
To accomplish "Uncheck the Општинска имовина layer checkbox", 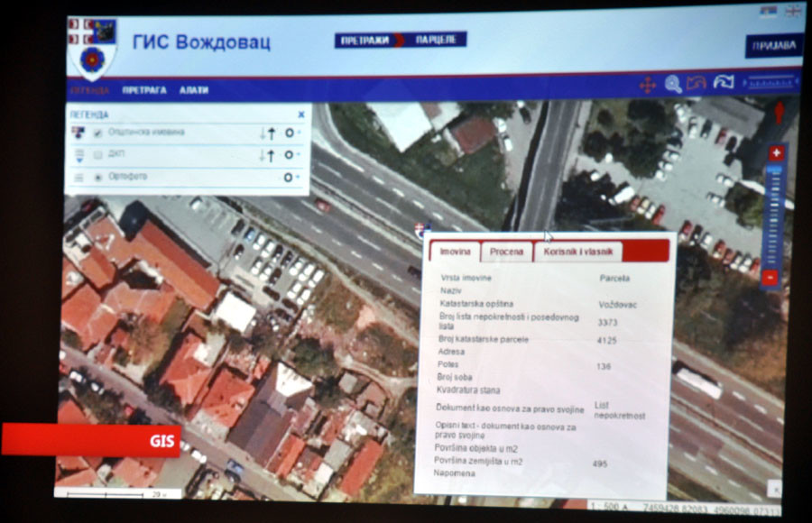I will (97, 133).
